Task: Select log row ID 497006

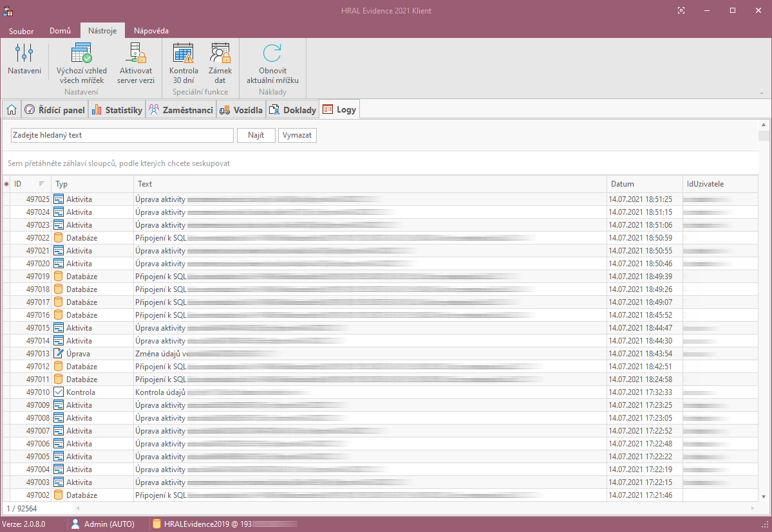Action: coord(38,443)
